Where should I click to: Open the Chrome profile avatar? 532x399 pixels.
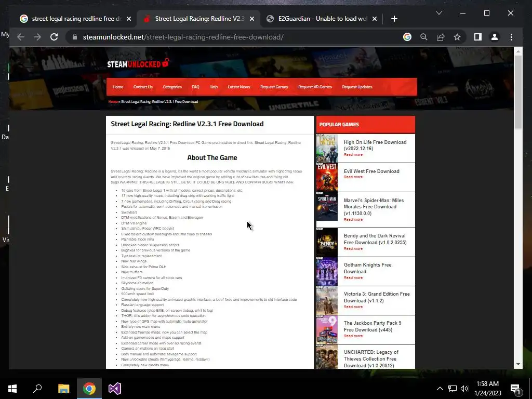pyautogui.click(x=495, y=37)
